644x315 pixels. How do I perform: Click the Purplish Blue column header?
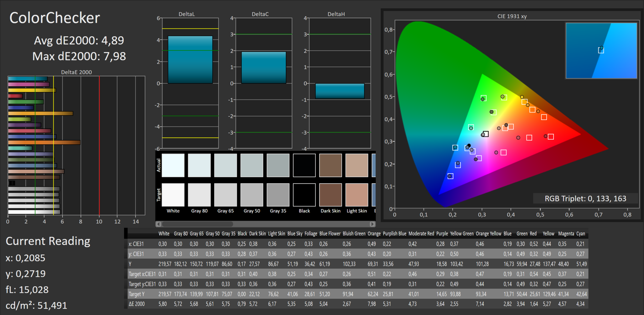point(395,234)
